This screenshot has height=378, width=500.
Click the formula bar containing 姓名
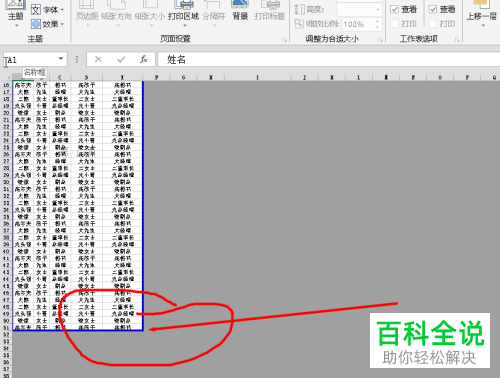tap(328, 60)
